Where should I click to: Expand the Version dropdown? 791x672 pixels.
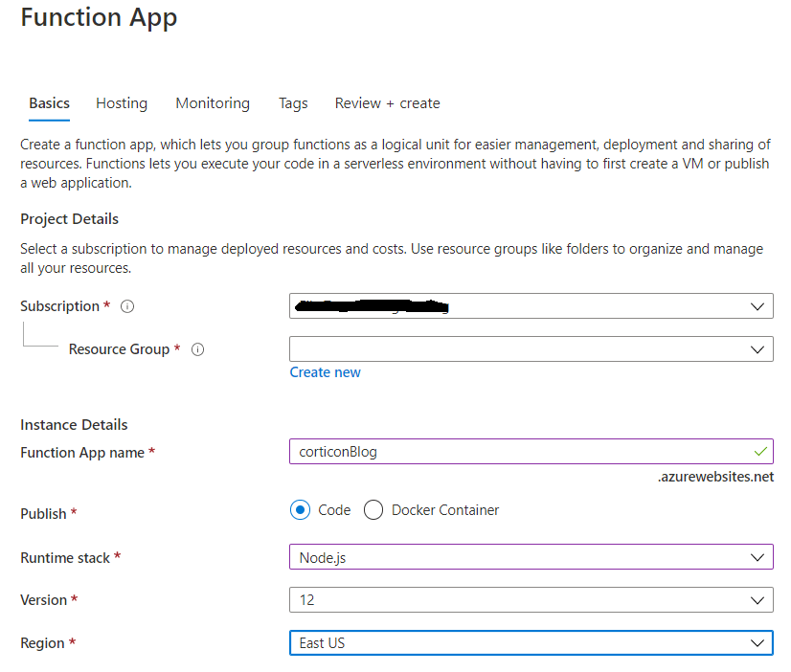click(x=531, y=600)
